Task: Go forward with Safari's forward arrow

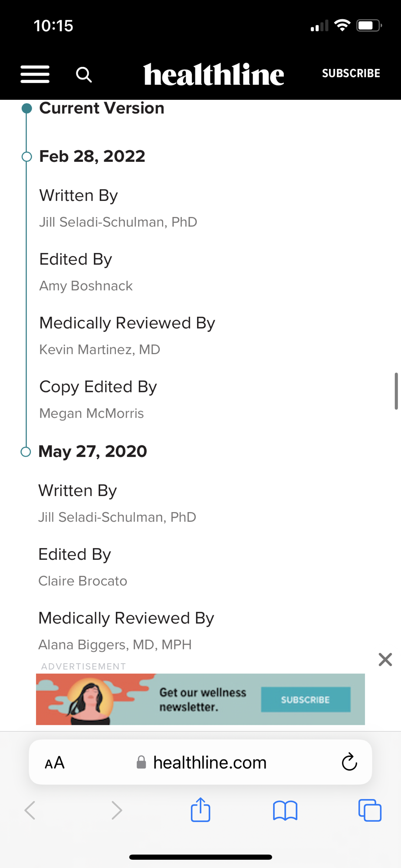Action: 116,810
